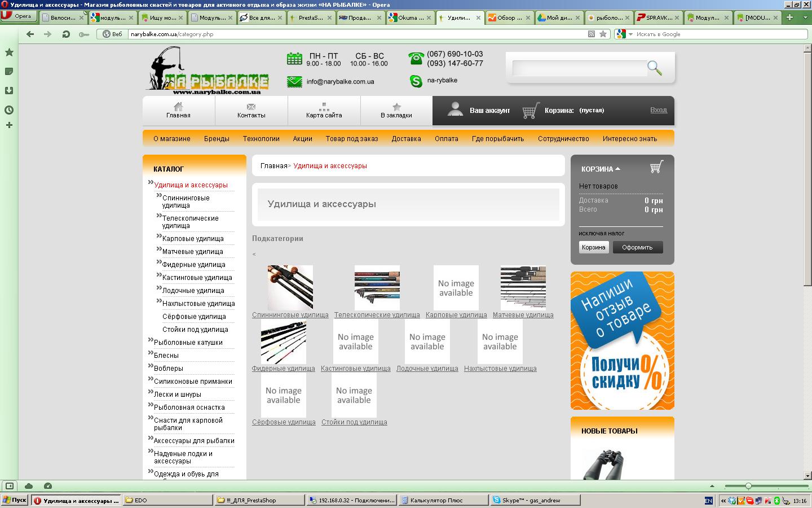Open the history clock sidebar icon
Screen dimensions: 812x508
(9, 110)
